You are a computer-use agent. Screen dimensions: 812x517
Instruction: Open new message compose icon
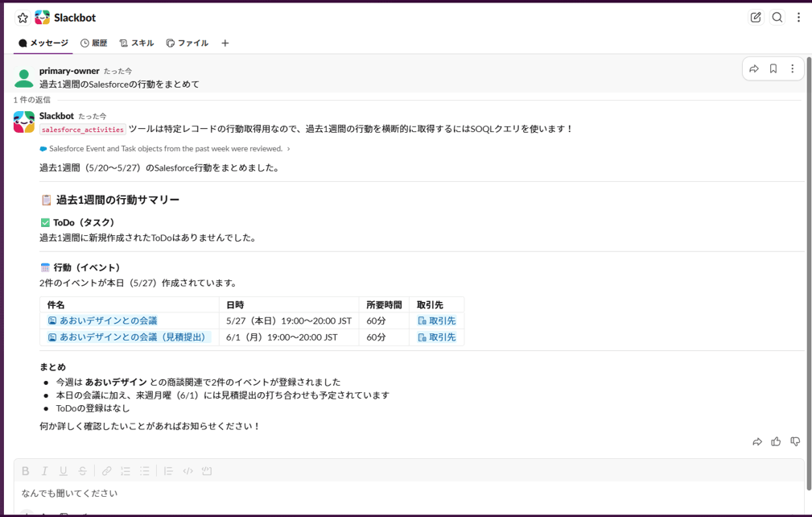pos(756,18)
